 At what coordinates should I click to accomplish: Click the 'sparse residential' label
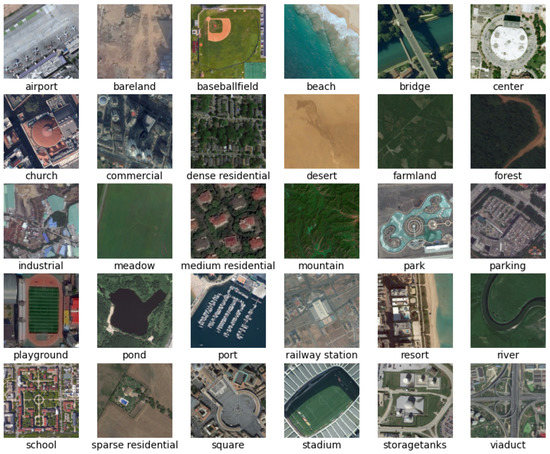pos(135,445)
